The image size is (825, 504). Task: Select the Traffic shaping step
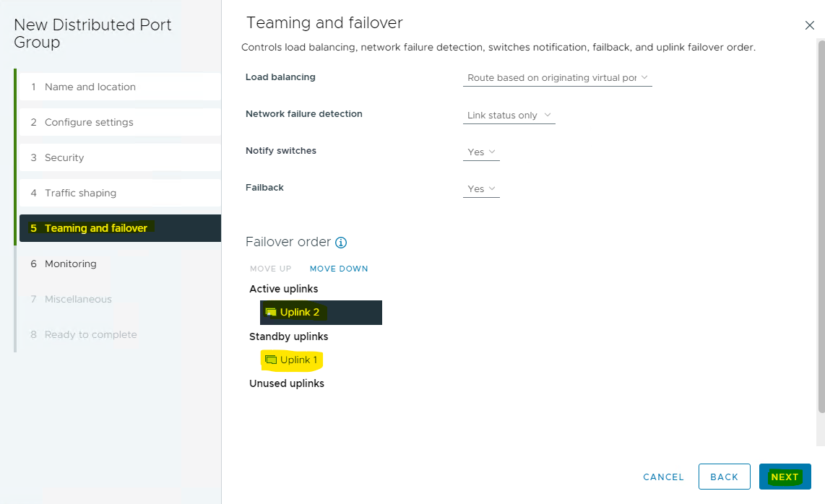[80, 193]
